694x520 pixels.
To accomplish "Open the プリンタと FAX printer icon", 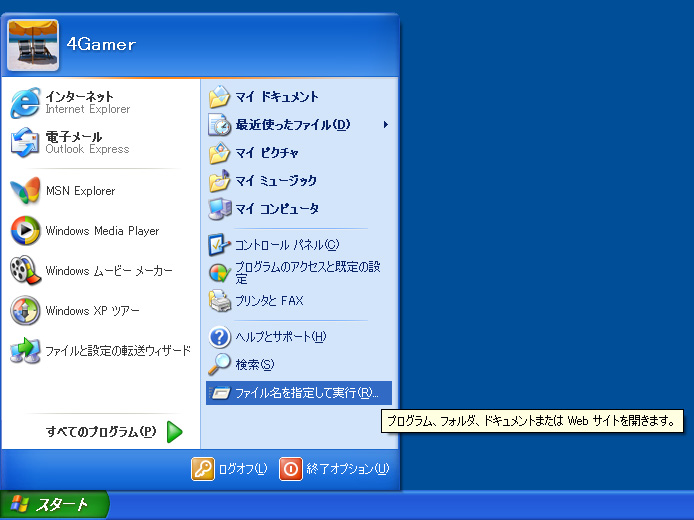I will pos(220,301).
